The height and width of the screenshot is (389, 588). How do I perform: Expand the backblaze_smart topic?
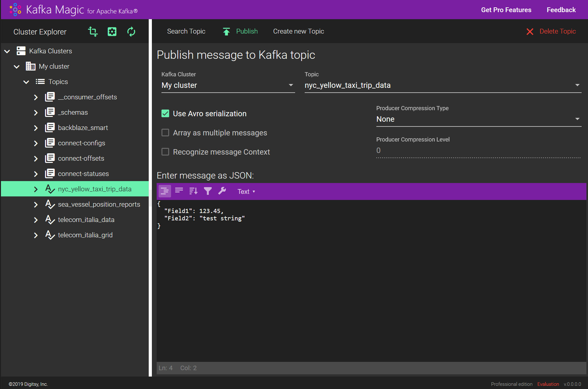(x=36, y=128)
